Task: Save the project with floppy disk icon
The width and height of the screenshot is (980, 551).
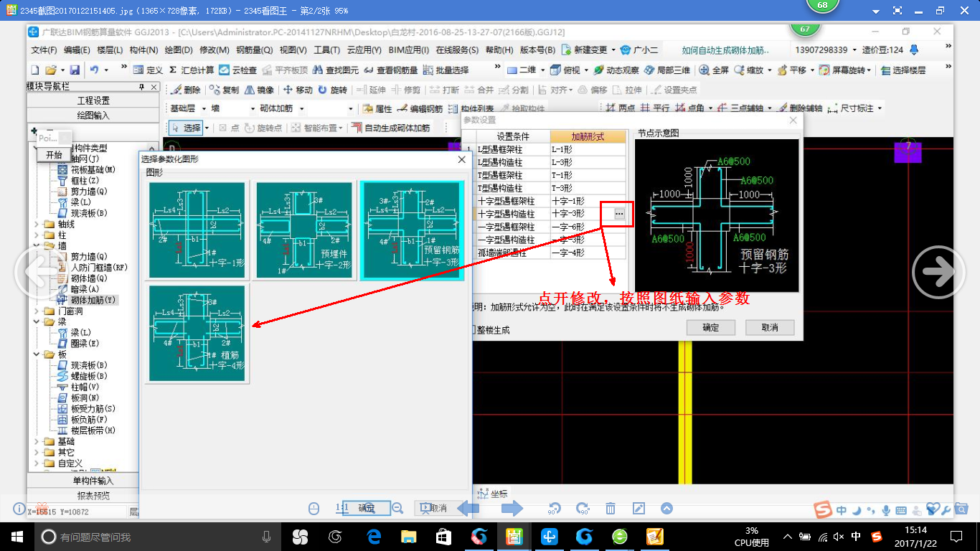Action: [75, 70]
